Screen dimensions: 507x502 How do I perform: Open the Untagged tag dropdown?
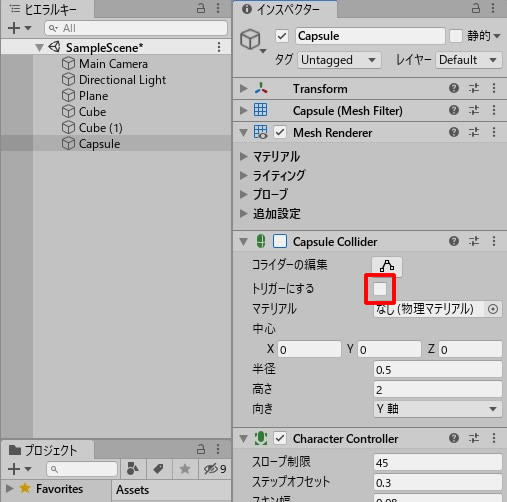[x=339, y=60]
